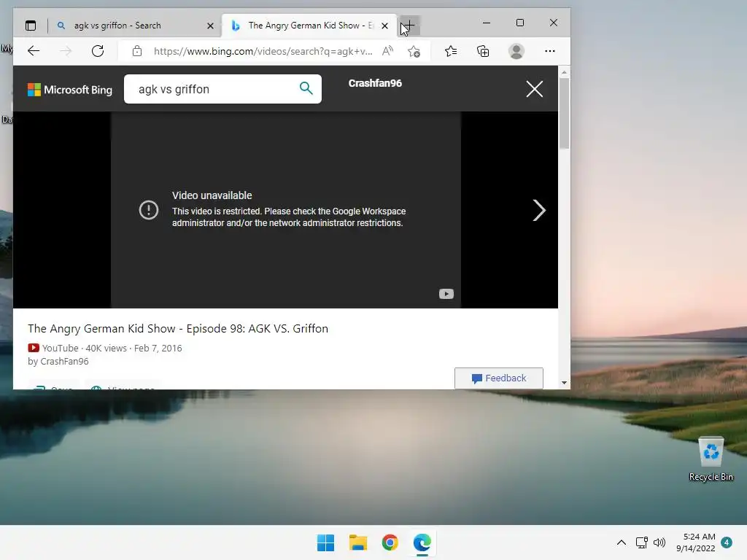Close the video overlay with X
Viewport: 747px width, 560px height.
coord(535,88)
